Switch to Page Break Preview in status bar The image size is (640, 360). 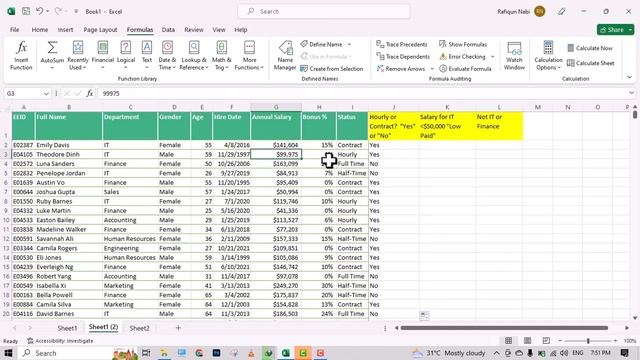pos(546,340)
